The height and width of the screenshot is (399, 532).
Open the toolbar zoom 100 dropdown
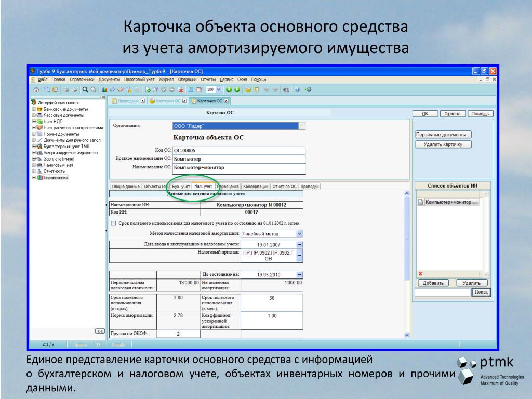(x=219, y=90)
